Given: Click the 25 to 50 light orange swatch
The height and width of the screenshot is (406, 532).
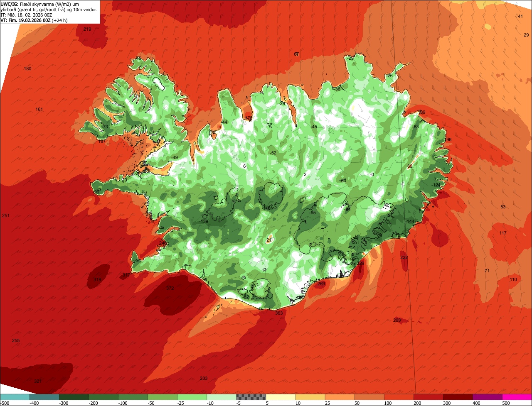Looking at the screenshot, I should tap(340, 397).
